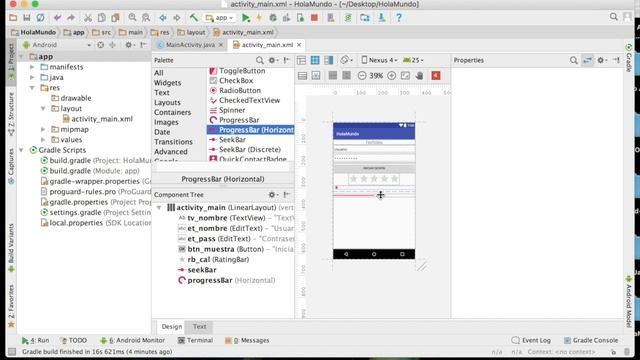This screenshot has height=360, width=640.
Task: Expand the mipmap folder
Action: (x=43, y=129)
